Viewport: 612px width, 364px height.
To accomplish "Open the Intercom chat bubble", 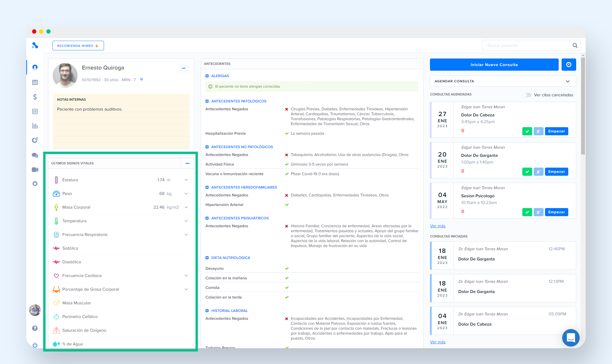I will click(x=570, y=338).
